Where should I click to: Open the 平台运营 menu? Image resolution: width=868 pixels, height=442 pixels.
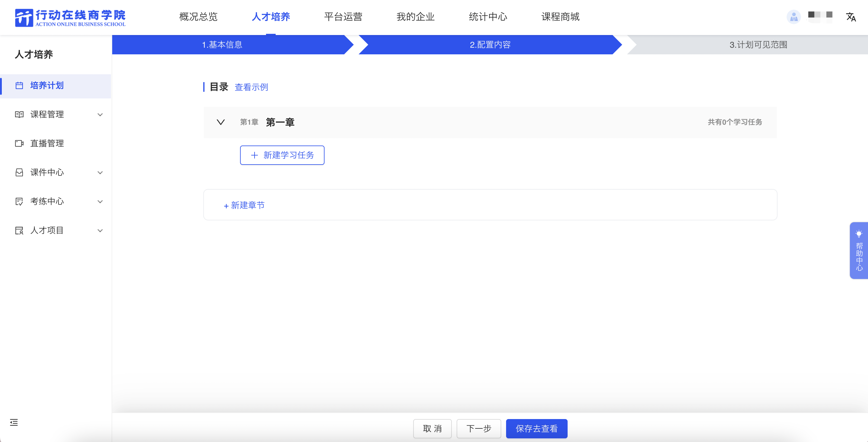tap(343, 17)
